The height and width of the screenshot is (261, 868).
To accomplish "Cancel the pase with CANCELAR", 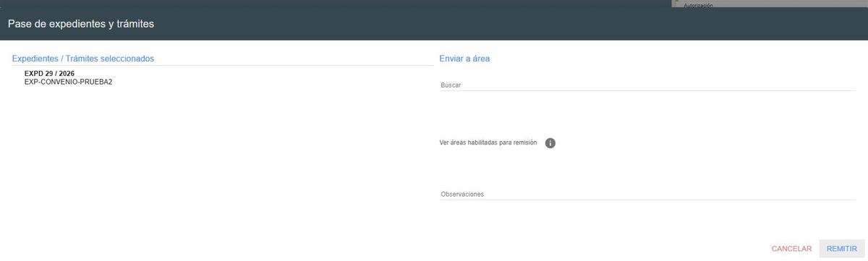I will tap(791, 249).
